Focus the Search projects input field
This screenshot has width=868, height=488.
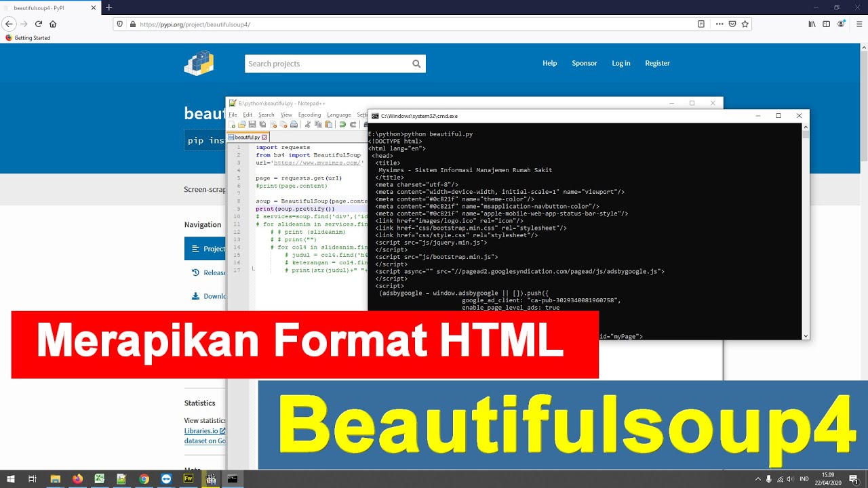[335, 64]
